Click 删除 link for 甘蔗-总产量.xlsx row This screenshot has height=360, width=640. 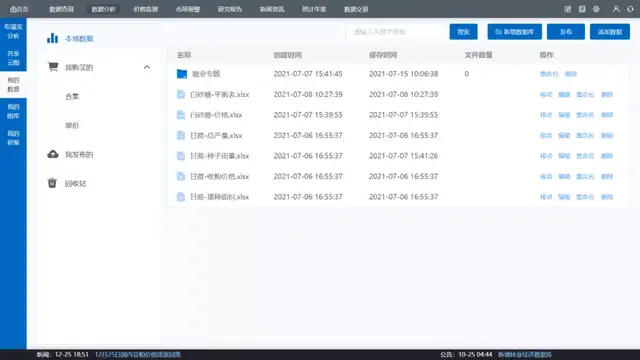click(607, 136)
